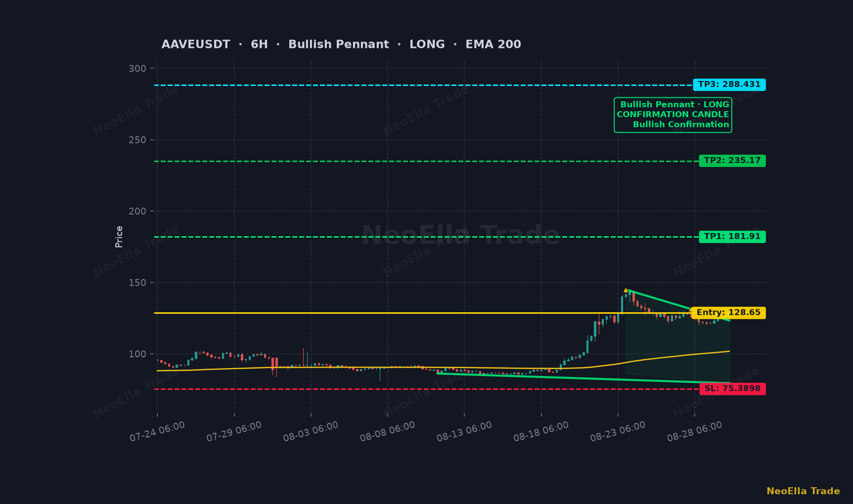The image size is (853, 504).
Task: Click the orange triangle marker at pennant peak
Action: [626, 291]
